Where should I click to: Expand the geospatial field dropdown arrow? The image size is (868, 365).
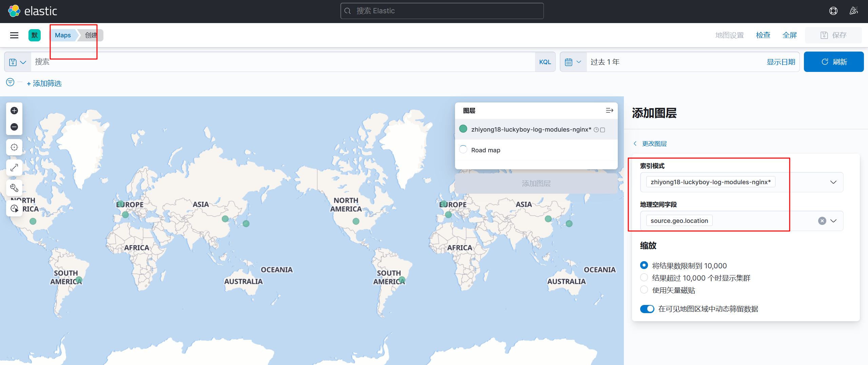click(833, 221)
